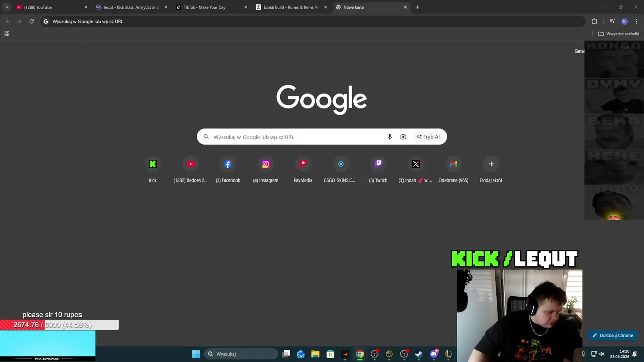Open the Chrome extensions puzzle icon
This screenshot has height=362, width=644.
[x=595, y=21]
